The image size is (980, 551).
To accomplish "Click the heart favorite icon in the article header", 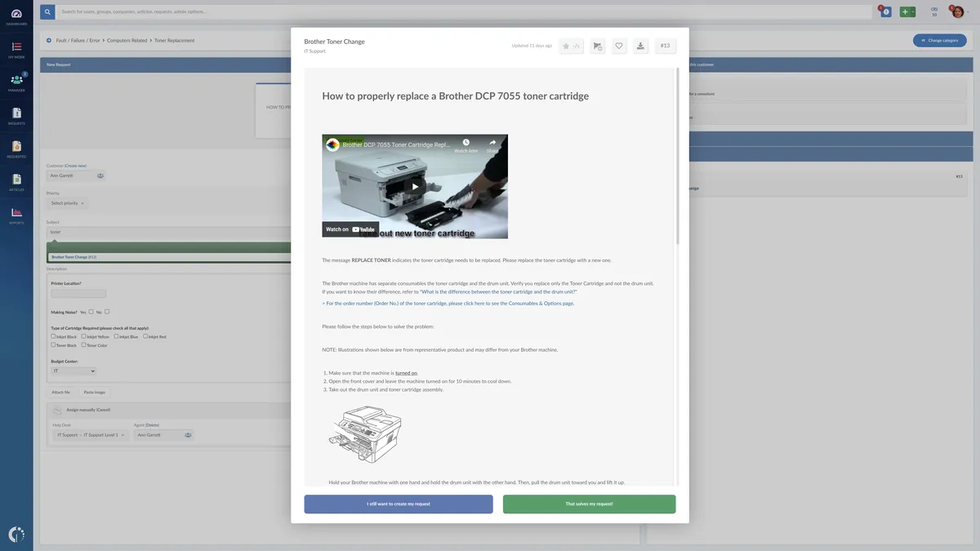I will coord(619,46).
